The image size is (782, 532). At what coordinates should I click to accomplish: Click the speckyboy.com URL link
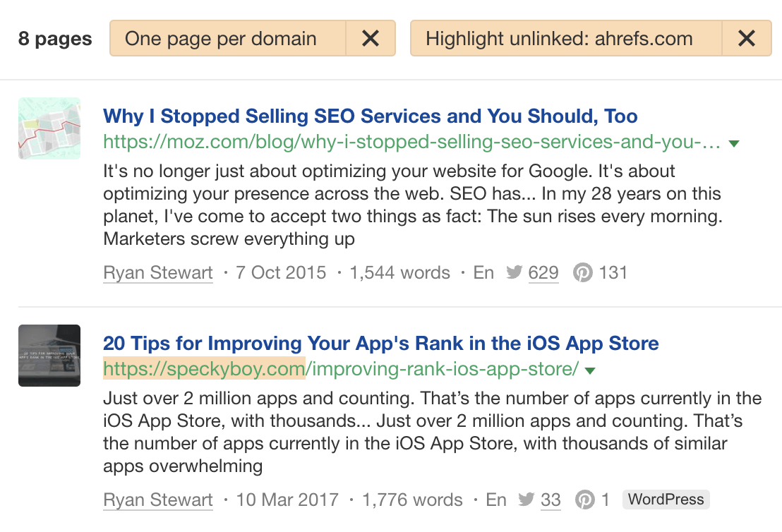[342, 369]
